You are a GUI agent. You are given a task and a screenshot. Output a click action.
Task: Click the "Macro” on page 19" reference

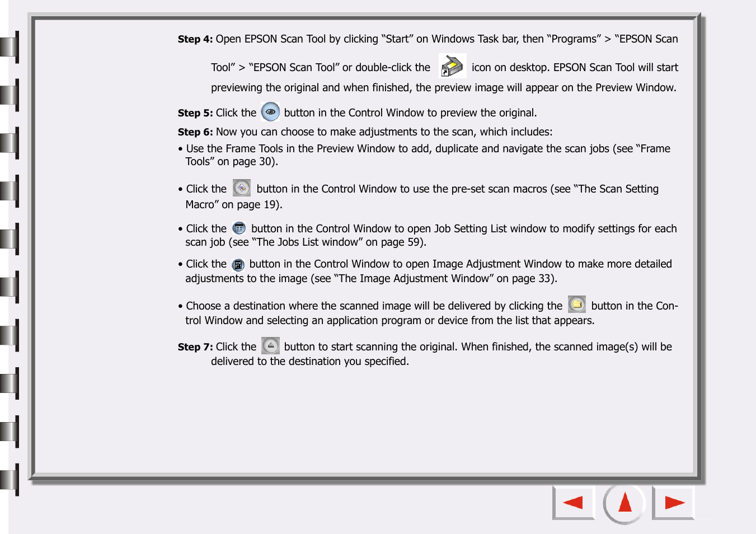[232, 205]
